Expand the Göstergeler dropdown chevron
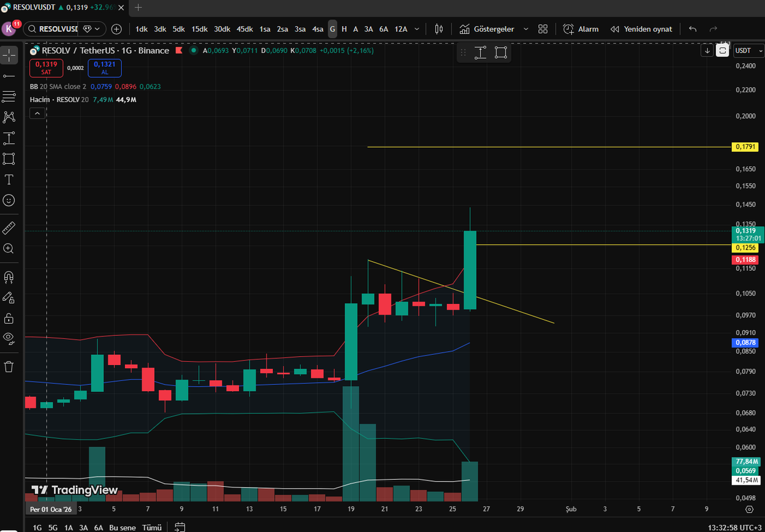This screenshot has width=765, height=532. click(525, 29)
